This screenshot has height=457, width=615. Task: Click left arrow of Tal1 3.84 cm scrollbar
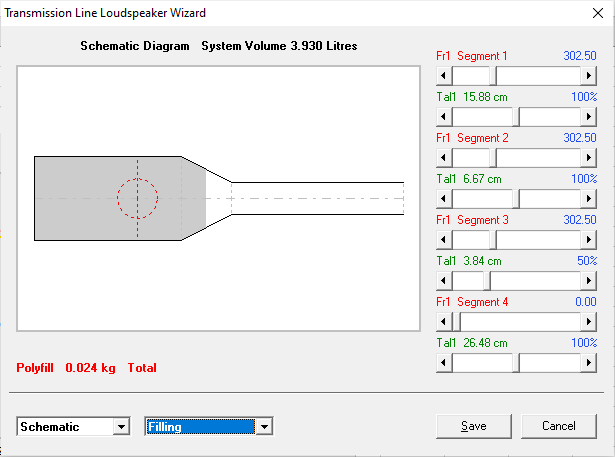click(444, 280)
